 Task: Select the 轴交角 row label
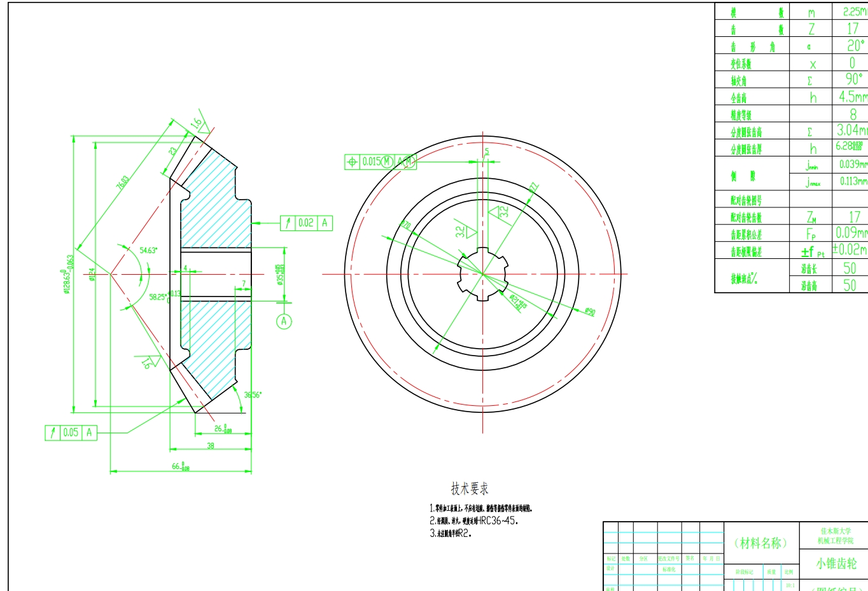(739, 81)
